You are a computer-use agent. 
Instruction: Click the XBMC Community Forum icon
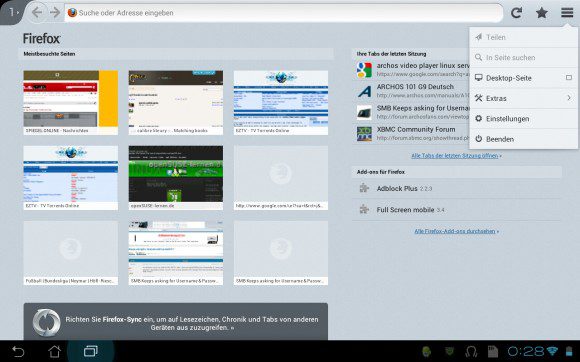pyautogui.click(x=364, y=133)
